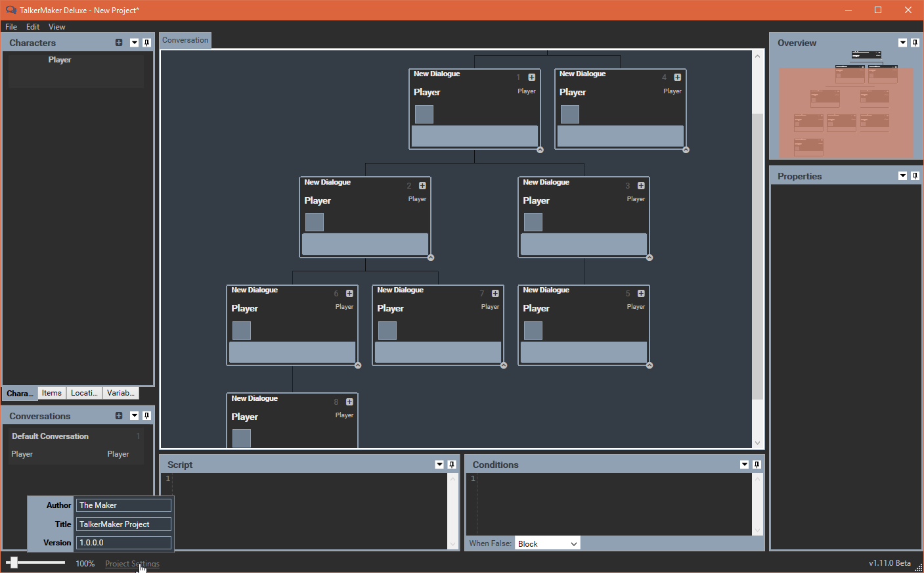Open the View menu
The height and width of the screenshot is (573, 924).
click(x=57, y=27)
